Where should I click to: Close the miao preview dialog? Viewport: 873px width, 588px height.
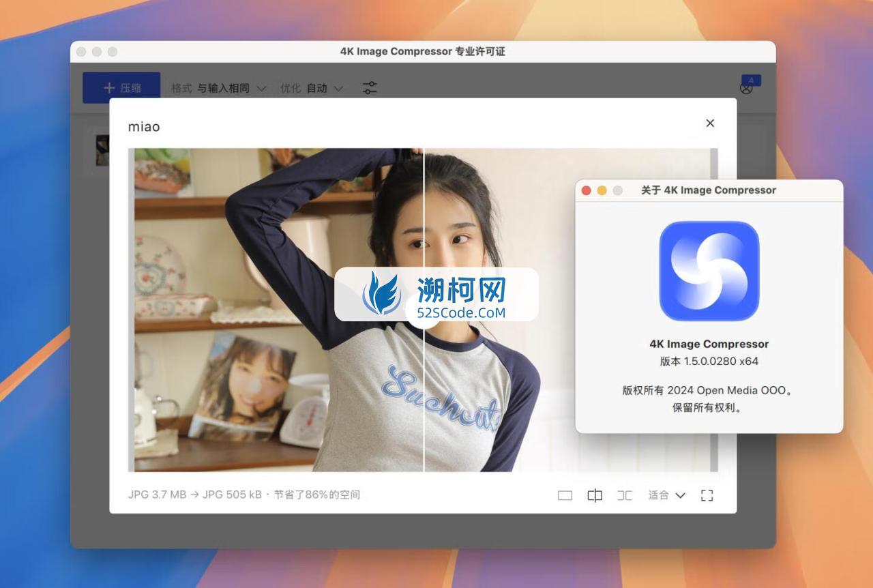[x=710, y=123]
